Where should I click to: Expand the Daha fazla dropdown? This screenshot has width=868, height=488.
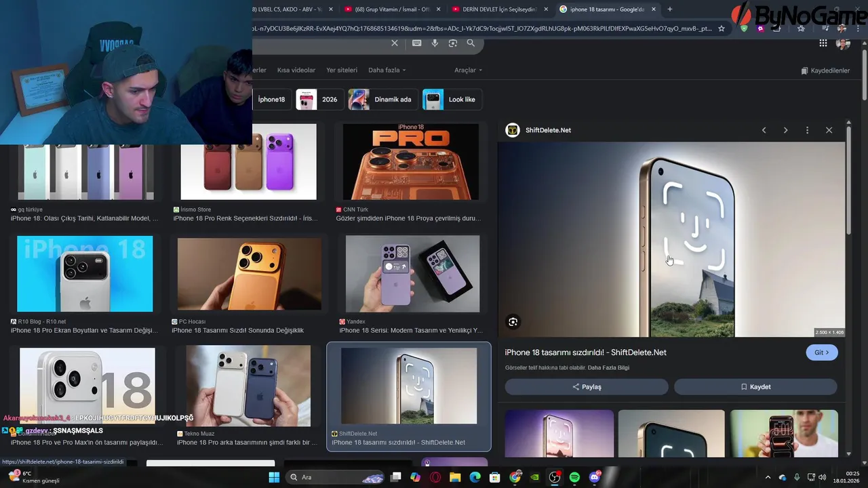coord(387,70)
